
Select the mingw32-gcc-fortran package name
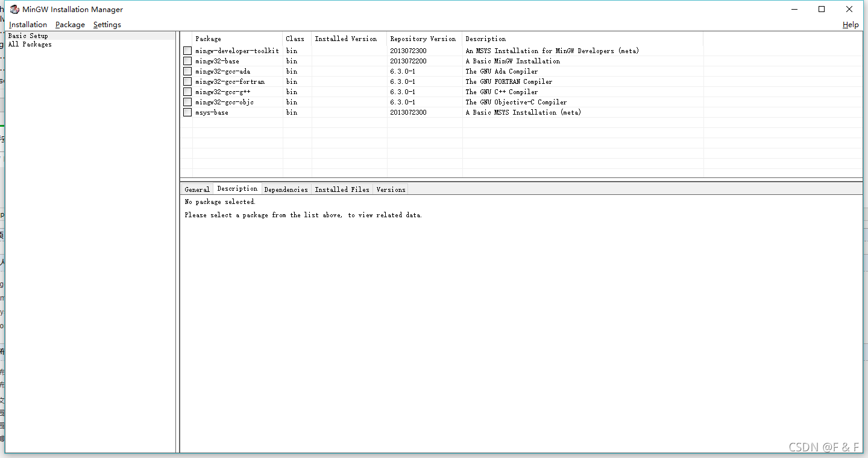(x=230, y=81)
